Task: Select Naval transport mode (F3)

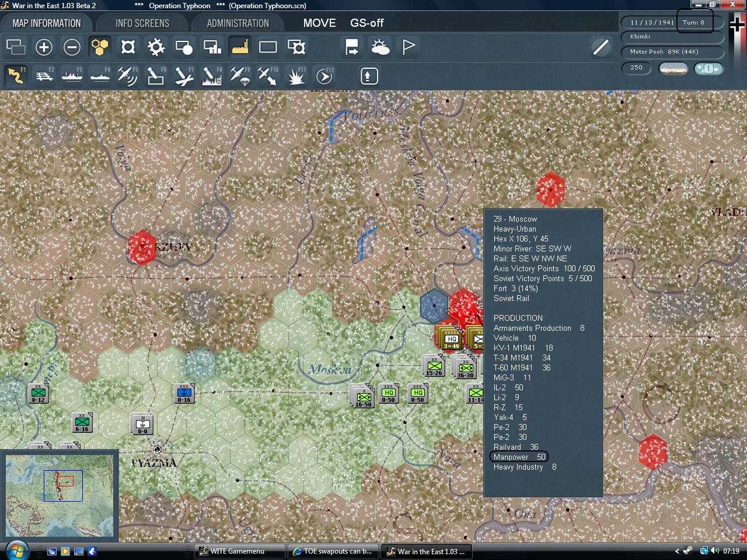Action: click(72, 76)
